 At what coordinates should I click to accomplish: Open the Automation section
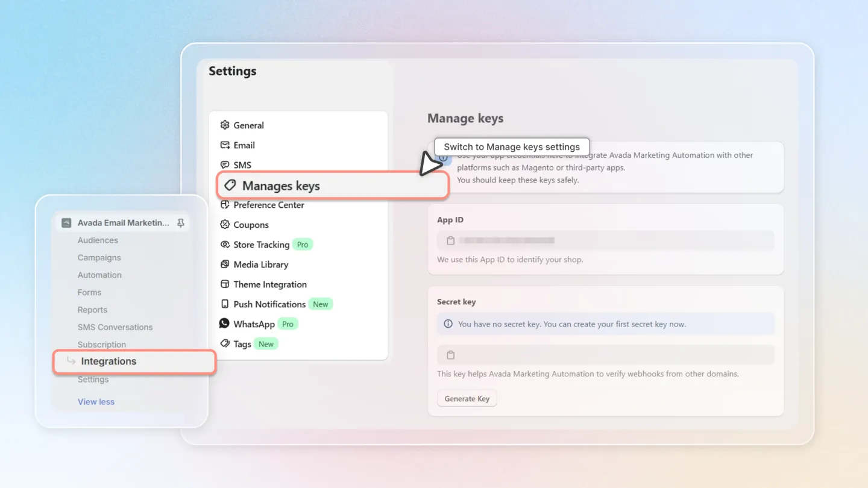[x=99, y=275]
